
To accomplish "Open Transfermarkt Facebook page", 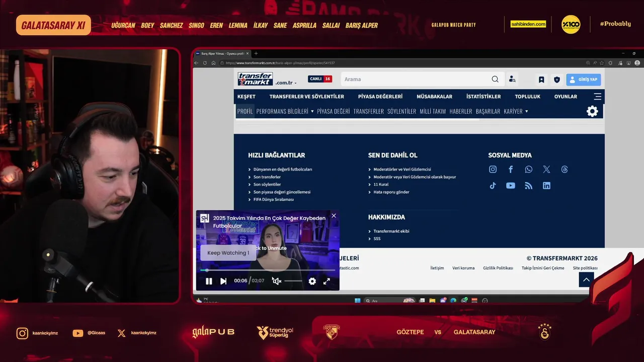I will (x=511, y=169).
